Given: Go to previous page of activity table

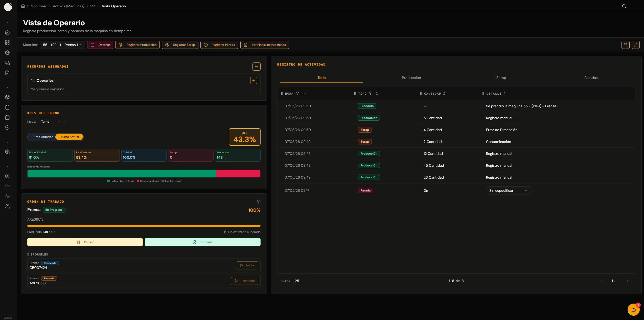Looking at the screenshot, I should [602, 281].
